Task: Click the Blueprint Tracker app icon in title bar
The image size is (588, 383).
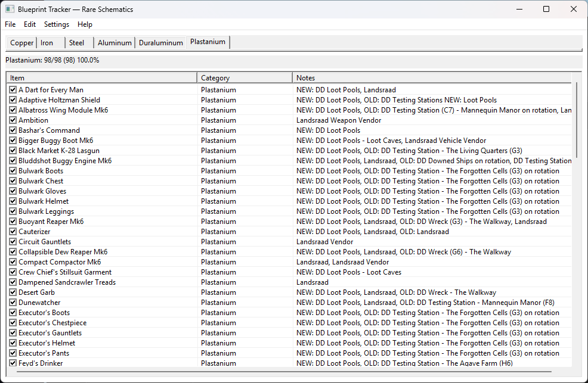Action: point(10,10)
